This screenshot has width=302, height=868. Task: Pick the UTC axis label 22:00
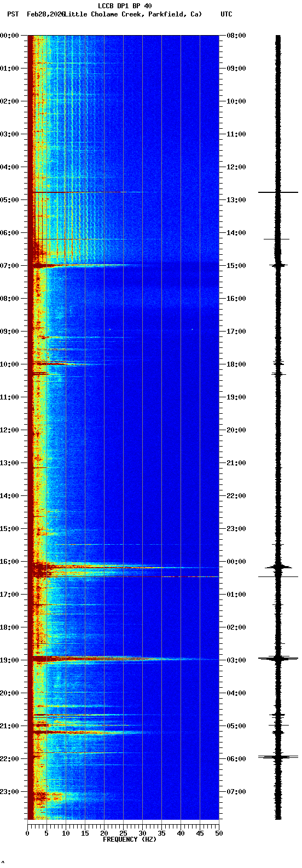pos(236,496)
